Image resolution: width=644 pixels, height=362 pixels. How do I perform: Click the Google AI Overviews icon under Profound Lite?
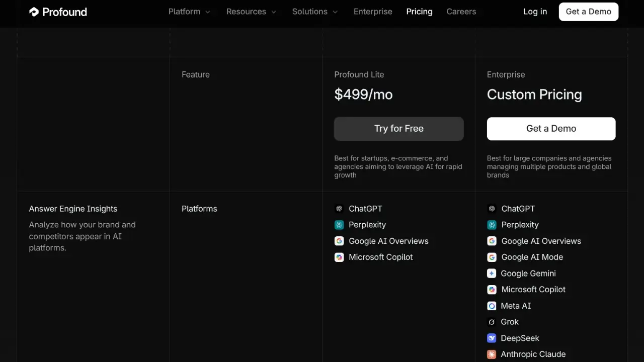tap(340, 241)
